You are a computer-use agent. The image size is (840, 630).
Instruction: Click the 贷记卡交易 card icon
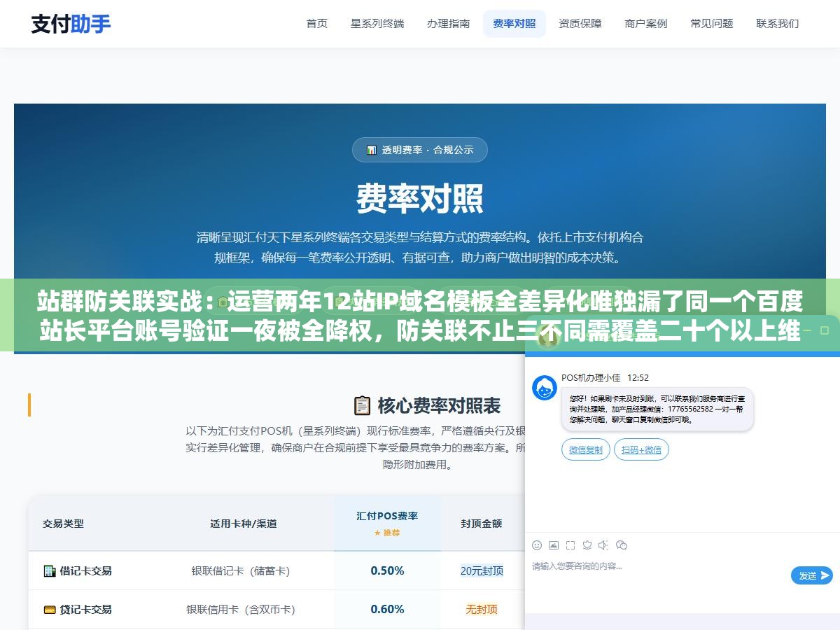click(x=50, y=610)
